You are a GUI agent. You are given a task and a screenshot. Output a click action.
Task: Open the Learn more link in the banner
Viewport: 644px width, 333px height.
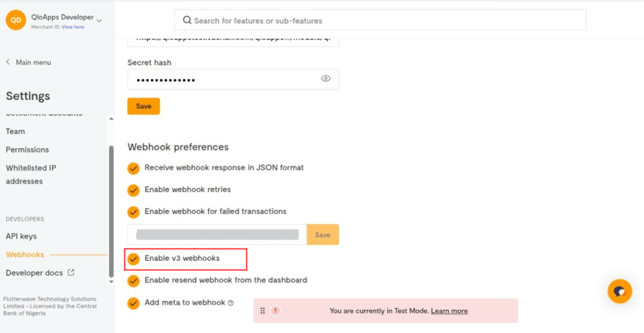click(449, 311)
